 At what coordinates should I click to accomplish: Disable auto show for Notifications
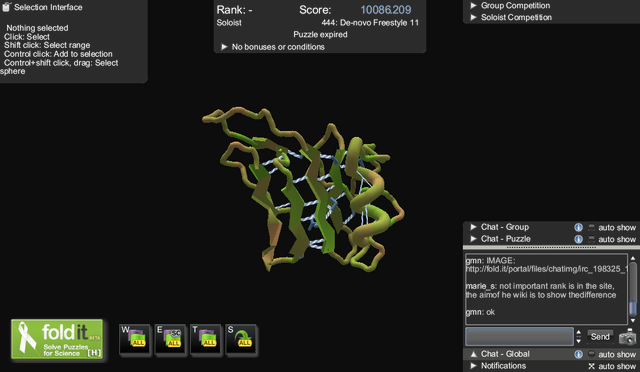pyautogui.click(x=591, y=366)
